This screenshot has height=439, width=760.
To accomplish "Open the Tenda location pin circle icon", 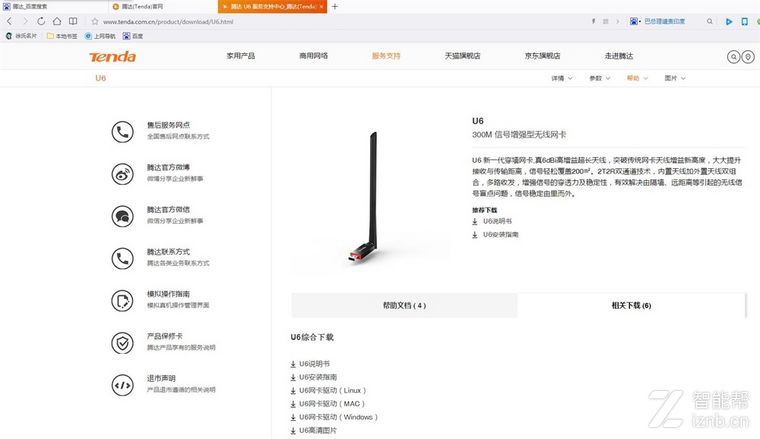I will click(x=748, y=57).
